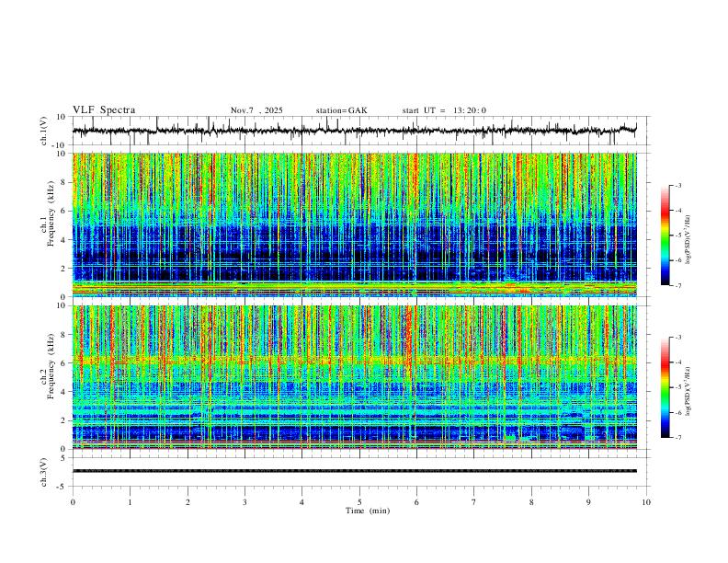Click the 'Nov.7 , 2025' date label

tap(256, 110)
